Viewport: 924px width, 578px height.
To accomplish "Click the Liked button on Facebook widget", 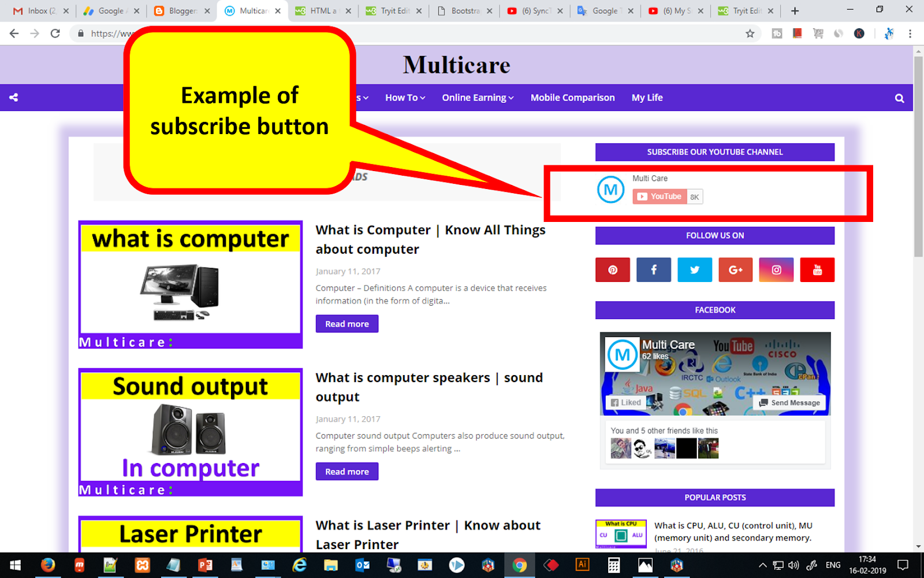I will coord(625,403).
